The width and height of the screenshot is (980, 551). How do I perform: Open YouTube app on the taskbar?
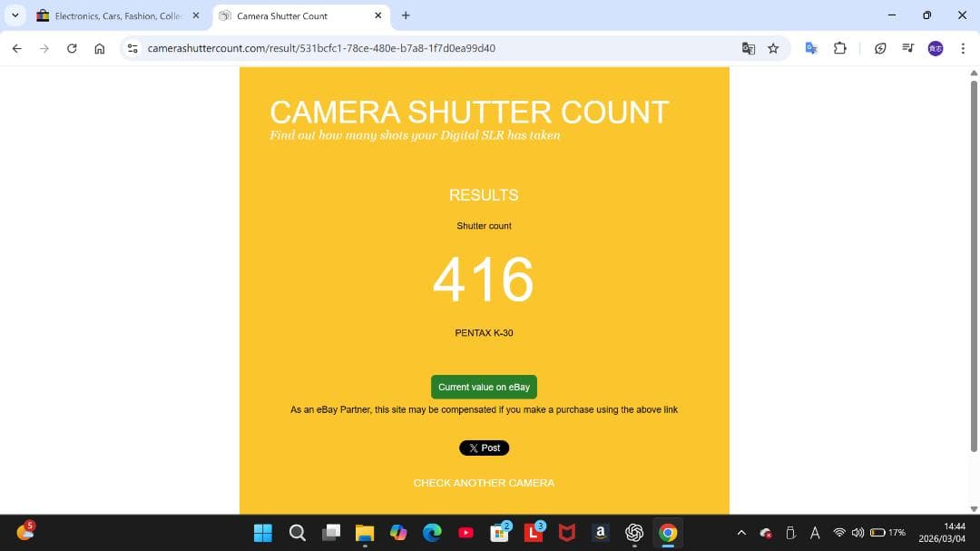tap(465, 533)
